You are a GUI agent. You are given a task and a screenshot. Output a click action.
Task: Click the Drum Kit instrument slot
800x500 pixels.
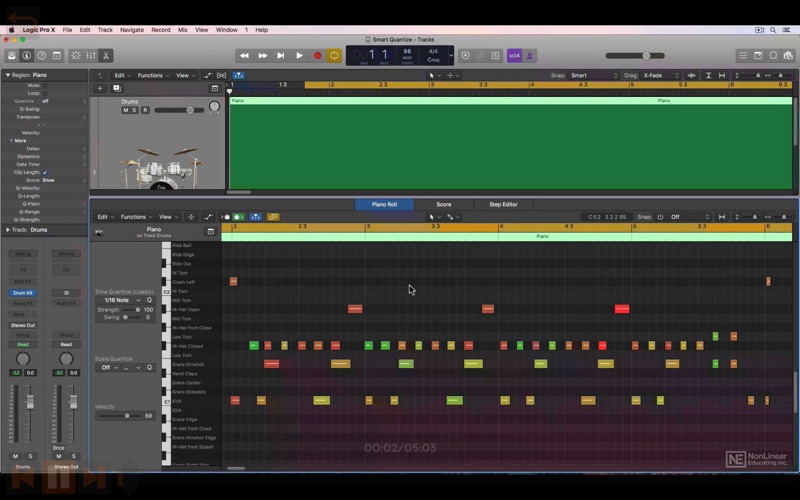pyautogui.click(x=23, y=293)
